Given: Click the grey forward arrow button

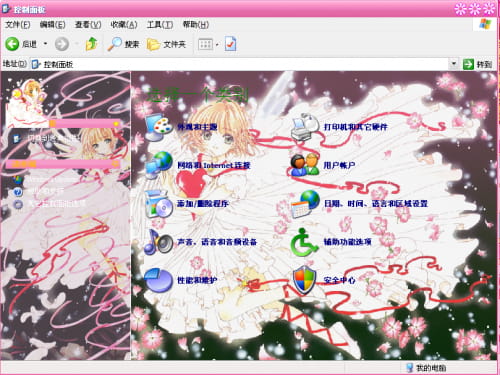Looking at the screenshot, I should 62,44.
